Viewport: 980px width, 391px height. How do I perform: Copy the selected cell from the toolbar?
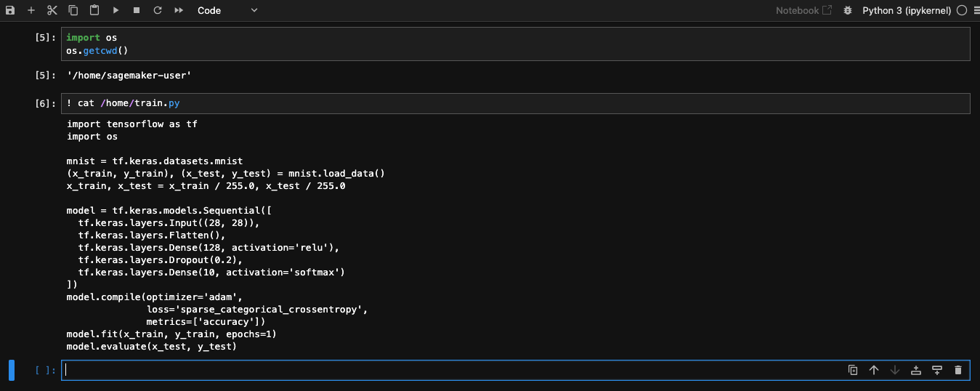[x=73, y=11]
